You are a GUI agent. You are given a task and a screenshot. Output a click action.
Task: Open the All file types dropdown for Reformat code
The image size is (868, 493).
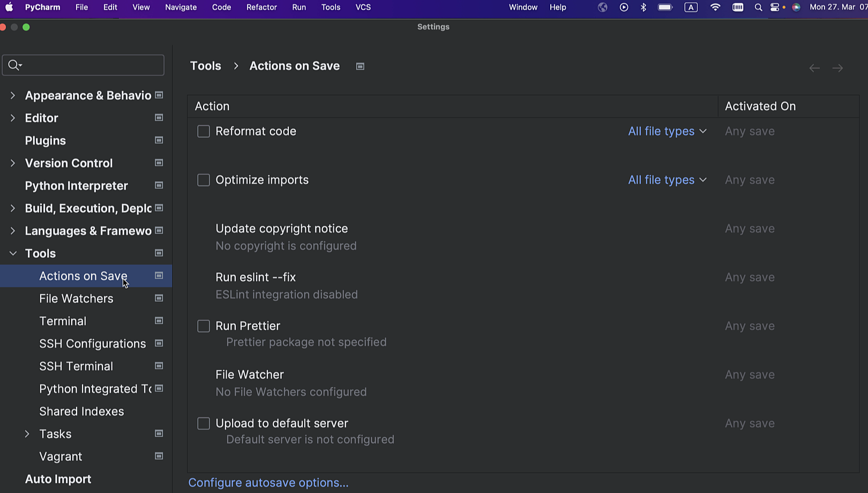667,131
